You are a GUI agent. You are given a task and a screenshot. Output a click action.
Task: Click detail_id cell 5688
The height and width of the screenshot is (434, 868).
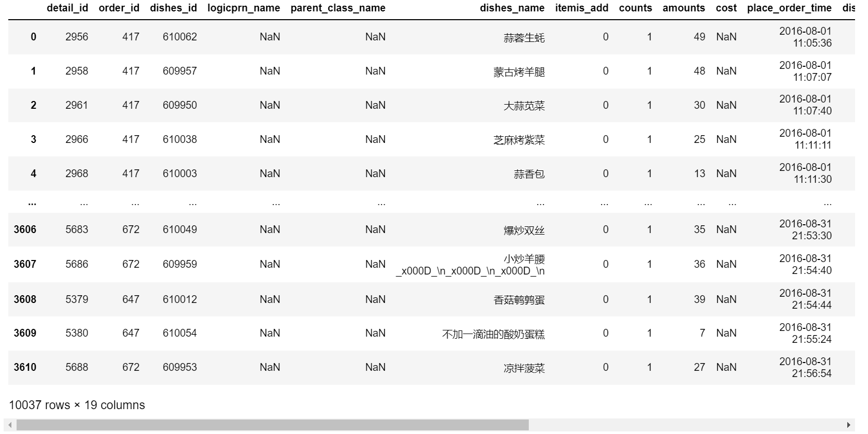tap(77, 367)
